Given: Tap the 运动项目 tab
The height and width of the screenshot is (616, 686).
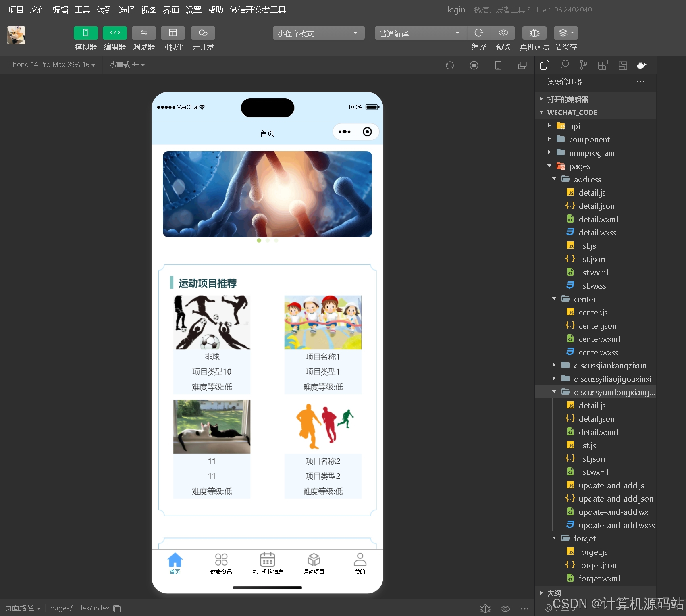Looking at the screenshot, I should pos(314,564).
